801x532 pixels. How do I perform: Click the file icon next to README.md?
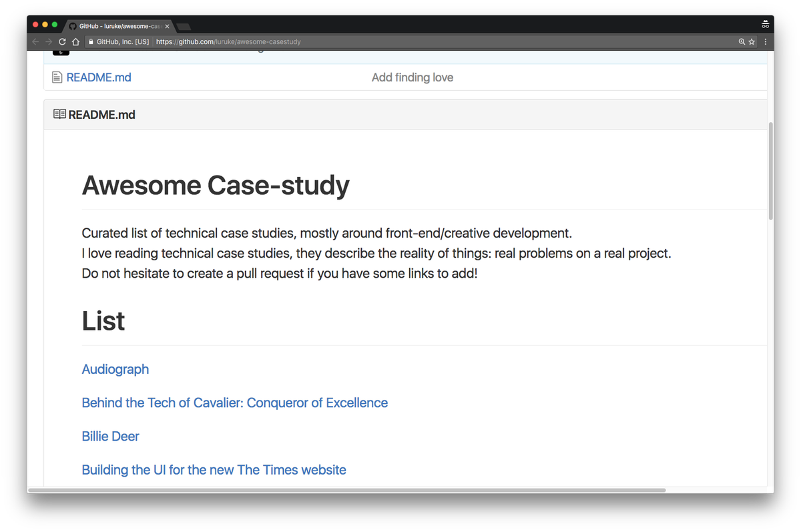click(57, 76)
